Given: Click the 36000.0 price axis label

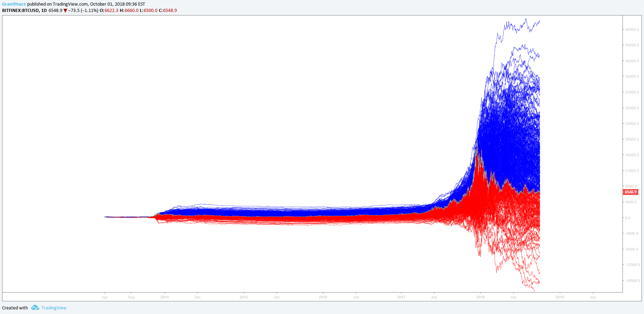Looking at the screenshot, I should coord(632,76).
